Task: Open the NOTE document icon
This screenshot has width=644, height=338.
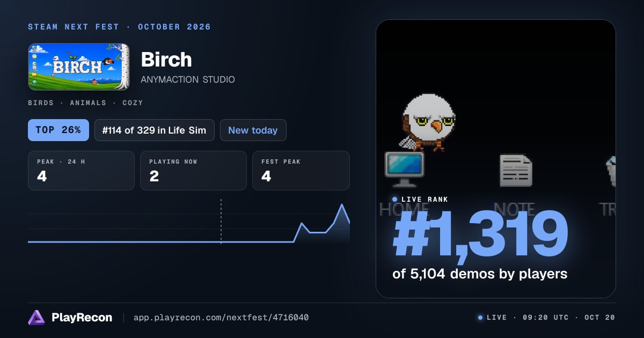Action: pyautogui.click(x=515, y=171)
